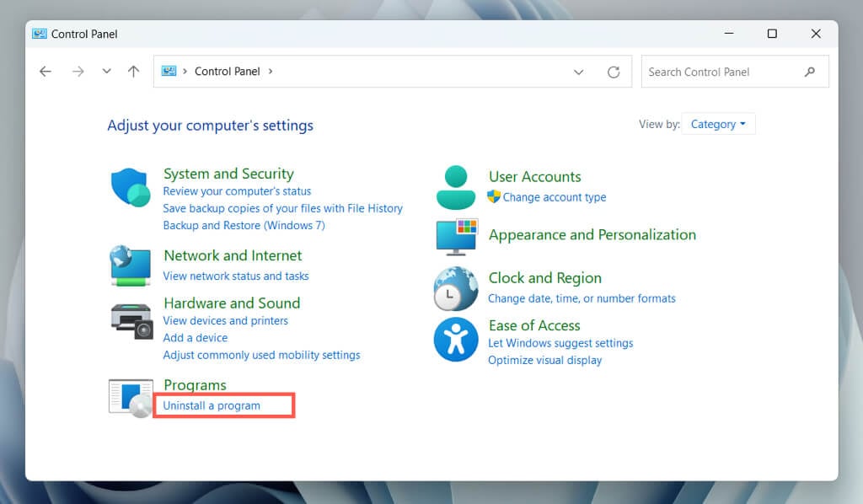Click the System and Security shield icon

[131, 186]
